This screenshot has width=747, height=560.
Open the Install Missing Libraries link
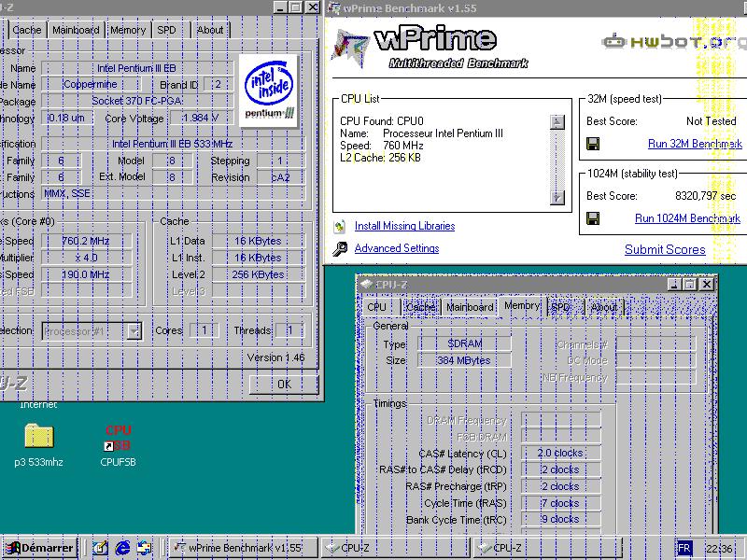pos(404,226)
